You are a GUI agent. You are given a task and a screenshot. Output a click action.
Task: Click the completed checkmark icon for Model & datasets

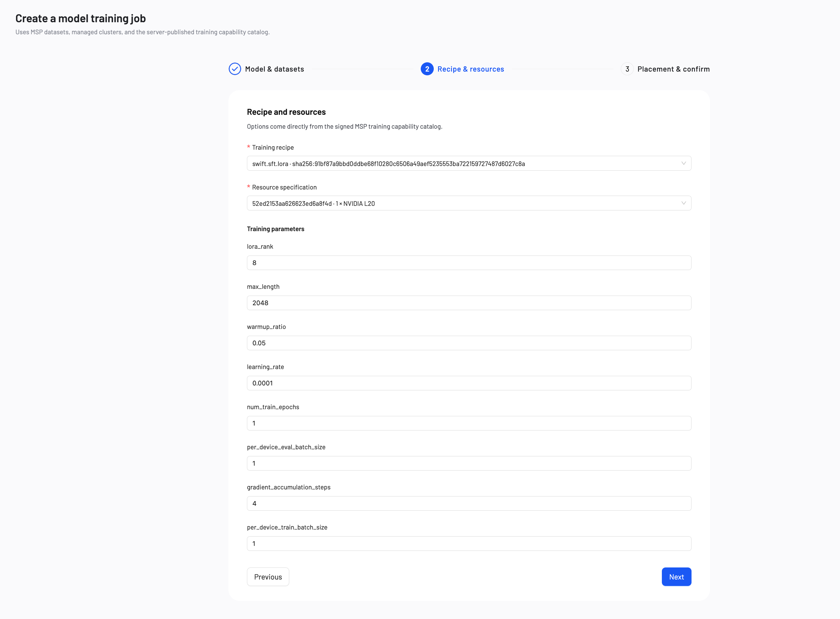pyautogui.click(x=235, y=69)
